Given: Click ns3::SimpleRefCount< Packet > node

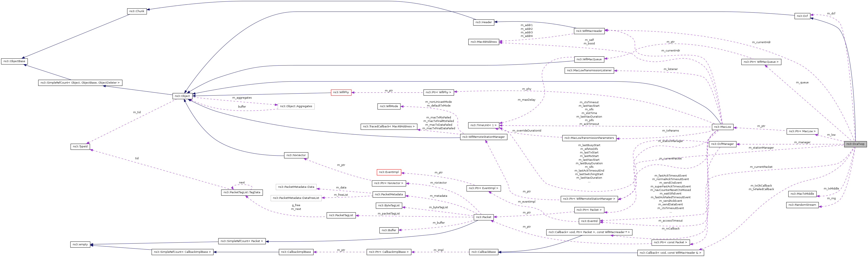Looking at the screenshot, I should 242,241.
